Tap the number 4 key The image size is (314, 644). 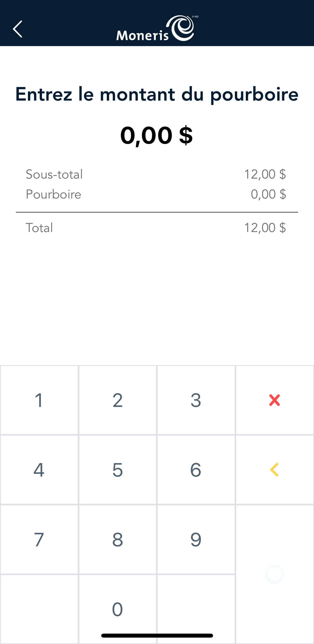tap(39, 470)
